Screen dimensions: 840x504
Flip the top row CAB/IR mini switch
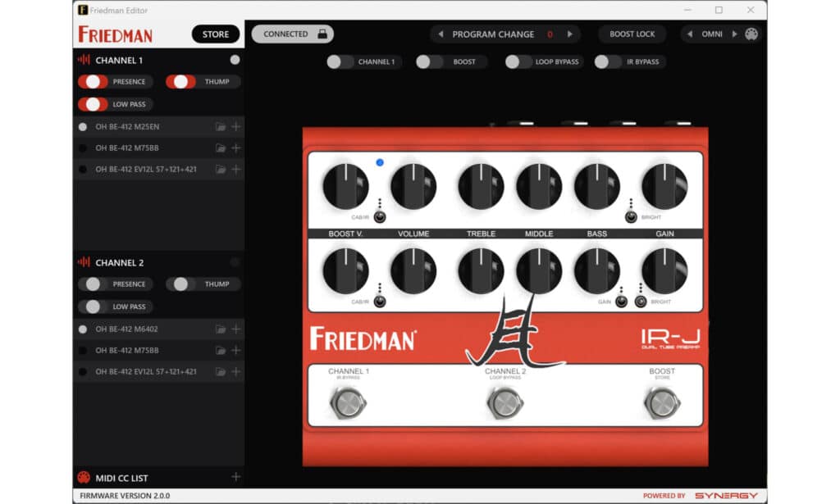click(380, 216)
